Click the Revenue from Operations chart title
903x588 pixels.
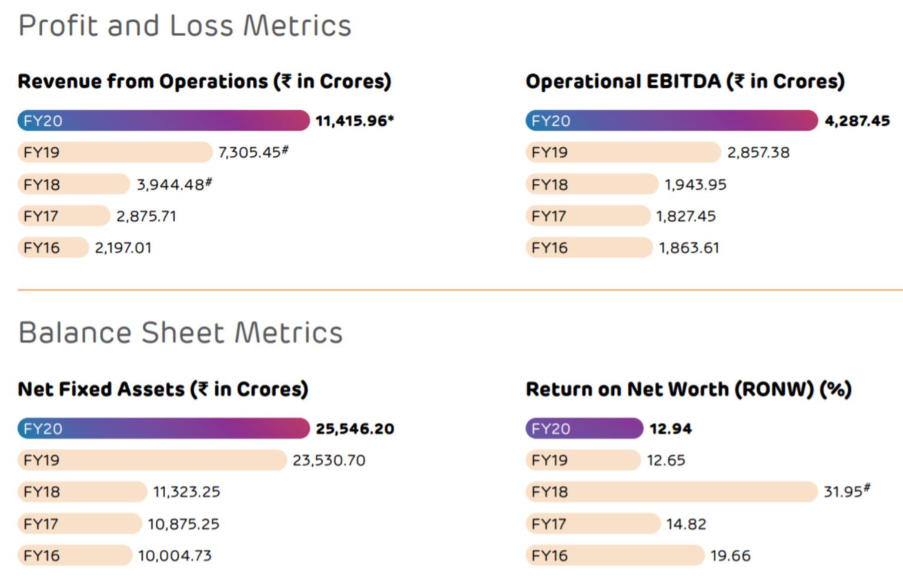pyautogui.click(x=204, y=81)
